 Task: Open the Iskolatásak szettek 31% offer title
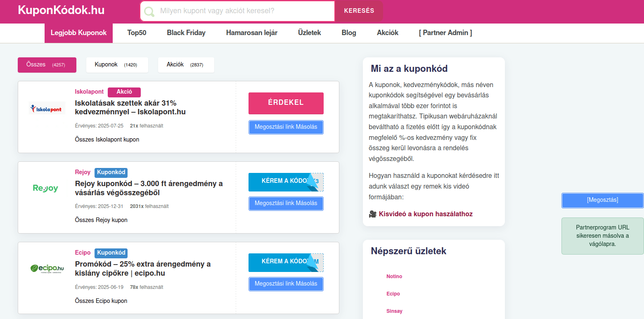130,107
